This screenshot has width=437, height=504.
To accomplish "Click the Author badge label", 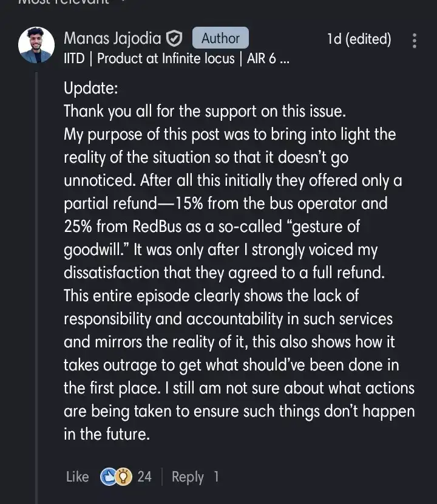I will 220,38.
